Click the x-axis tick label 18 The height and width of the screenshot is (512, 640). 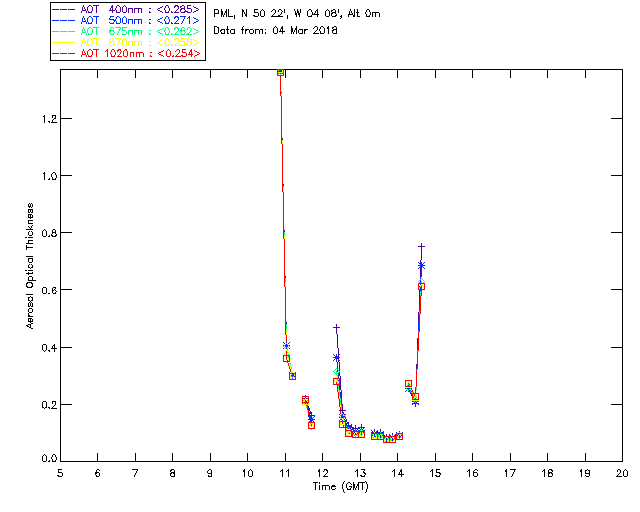pyautogui.click(x=547, y=473)
